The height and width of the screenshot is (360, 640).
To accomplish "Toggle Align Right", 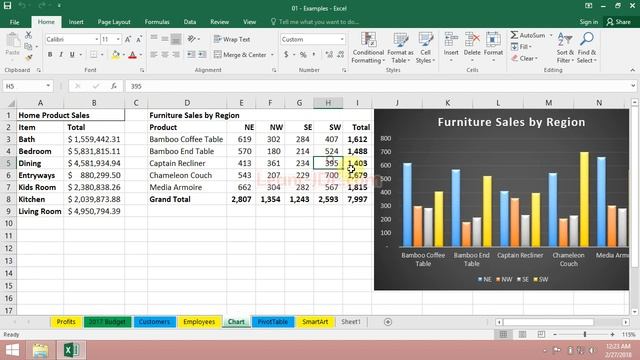I will (x=176, y=54).
